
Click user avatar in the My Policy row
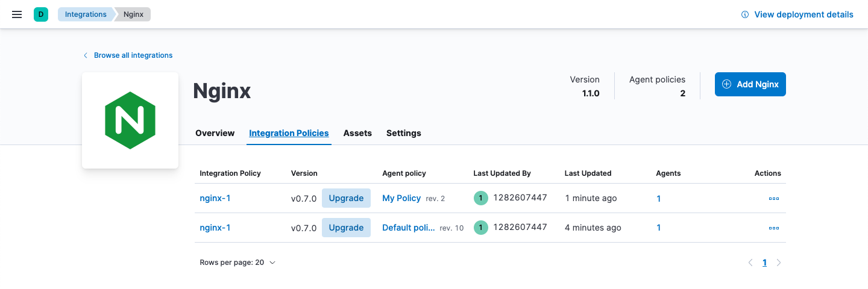point(480,198)
